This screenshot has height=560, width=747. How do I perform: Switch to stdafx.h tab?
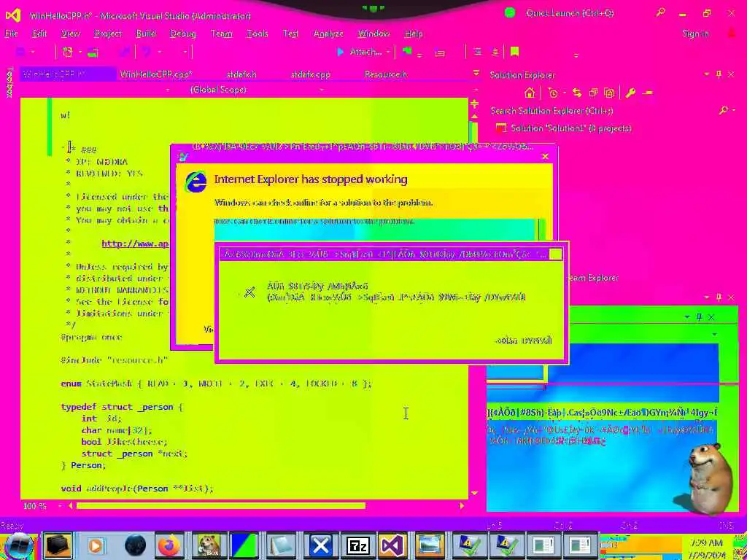tap(241, 74)
